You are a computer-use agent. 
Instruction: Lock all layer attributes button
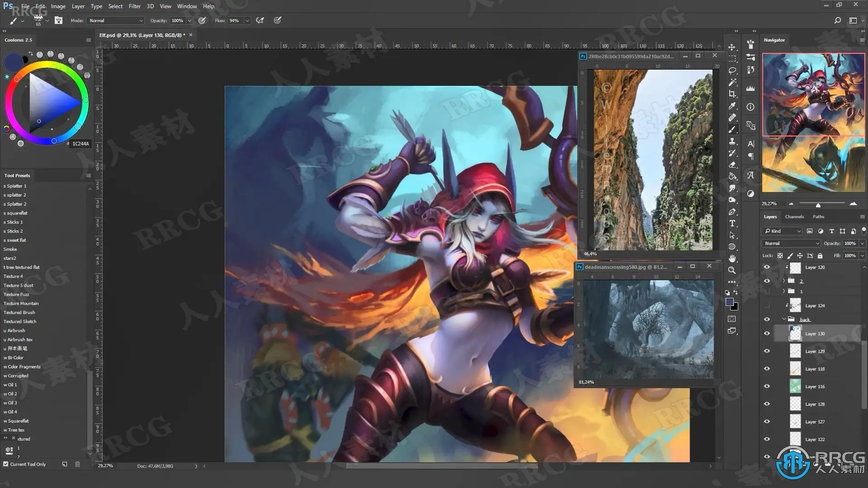click(820, 255)
